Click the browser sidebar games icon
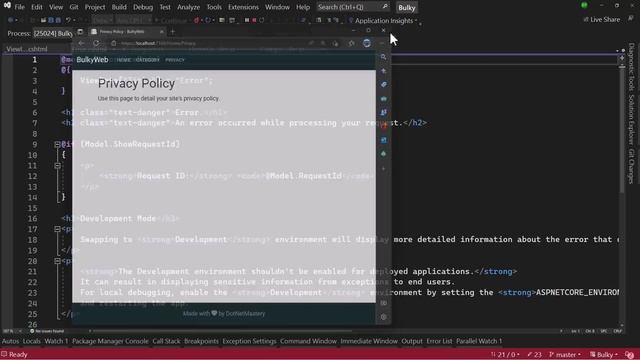 point(383,112)
